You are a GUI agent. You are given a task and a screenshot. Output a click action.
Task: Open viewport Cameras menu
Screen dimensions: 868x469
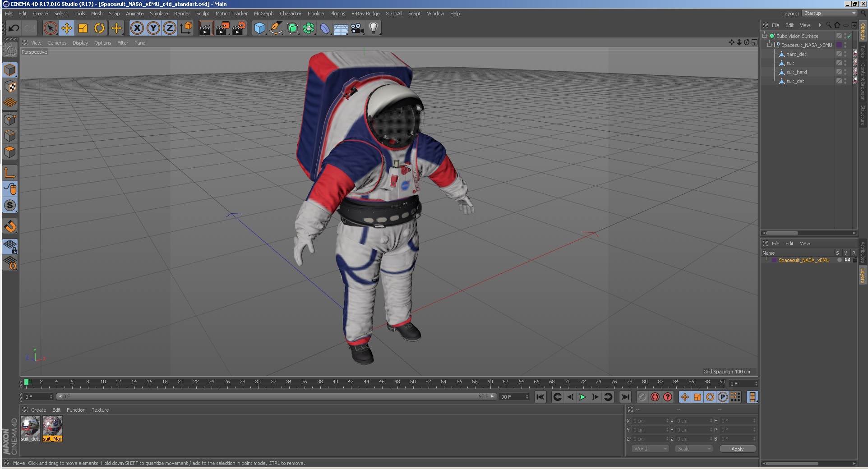point(57,43)
